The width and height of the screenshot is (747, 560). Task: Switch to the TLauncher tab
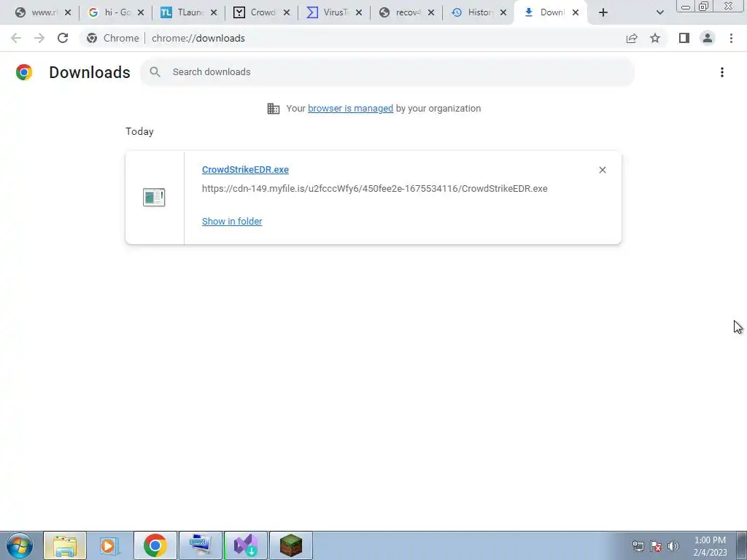183,12
